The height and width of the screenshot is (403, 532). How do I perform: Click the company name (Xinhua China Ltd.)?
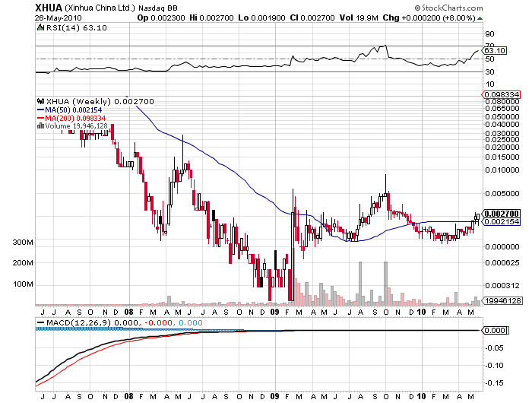(x=100, y=8)
